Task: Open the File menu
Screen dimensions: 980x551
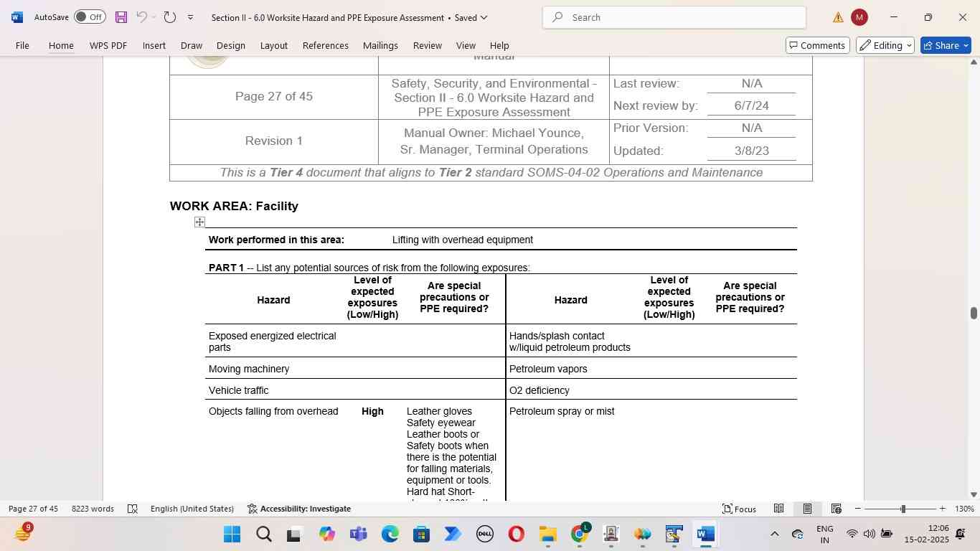Action: 22,45
